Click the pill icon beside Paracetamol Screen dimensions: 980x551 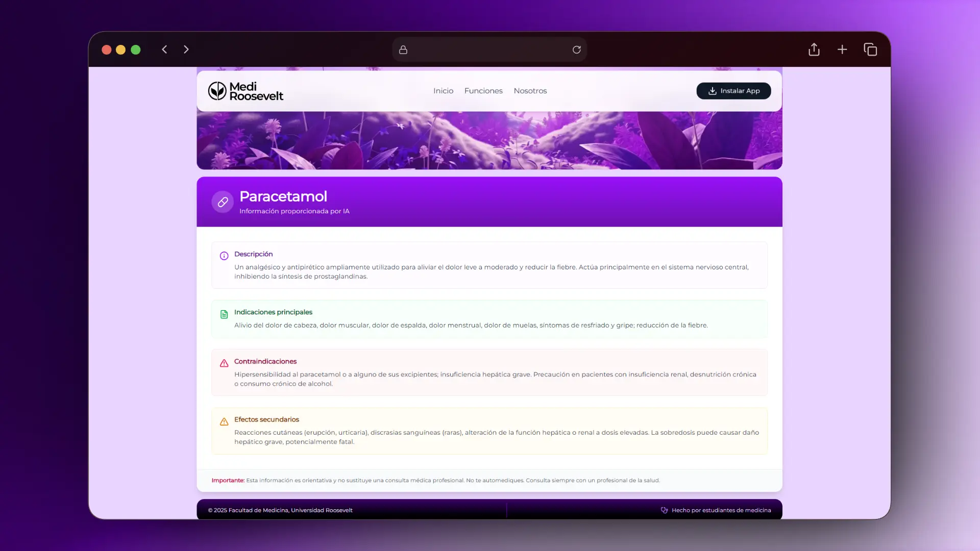click(223, 202)
